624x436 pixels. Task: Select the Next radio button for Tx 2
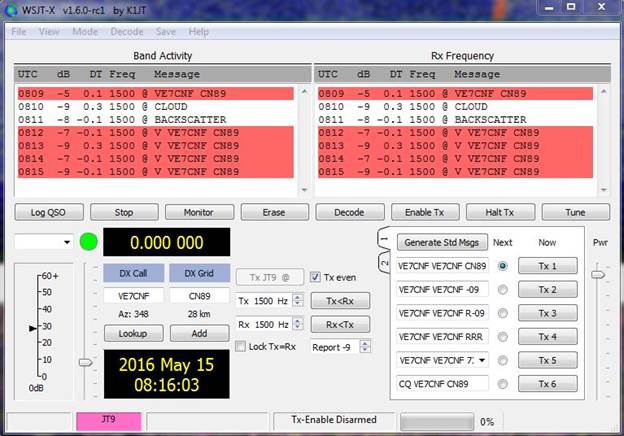click(x=502, y=290)
